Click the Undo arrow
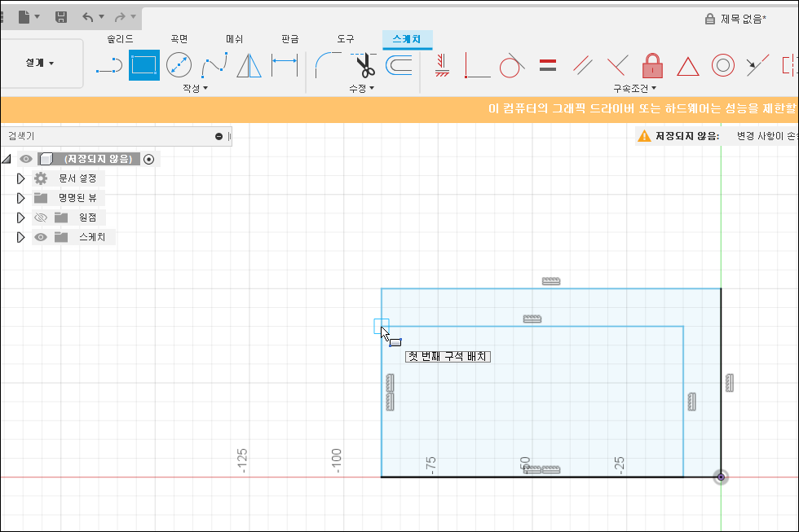The width and height of the screenshot is (799, 532). pos(88,17)
